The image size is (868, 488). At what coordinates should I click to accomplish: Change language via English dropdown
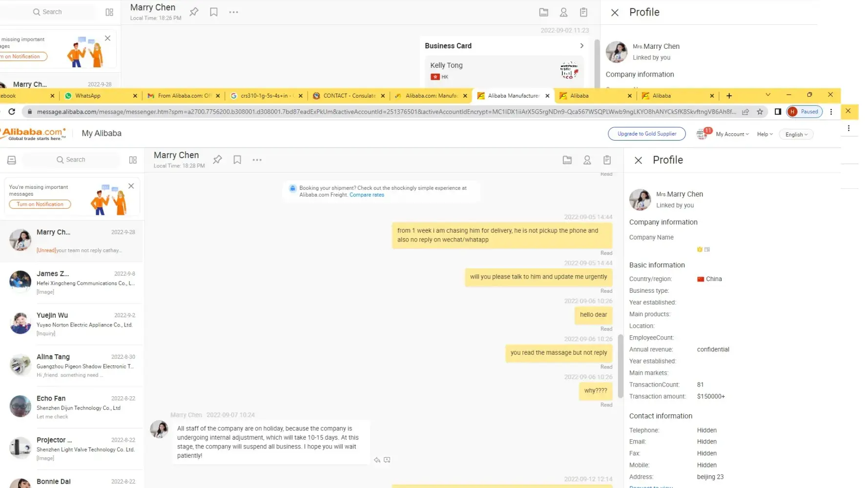[x=796, y=135]
